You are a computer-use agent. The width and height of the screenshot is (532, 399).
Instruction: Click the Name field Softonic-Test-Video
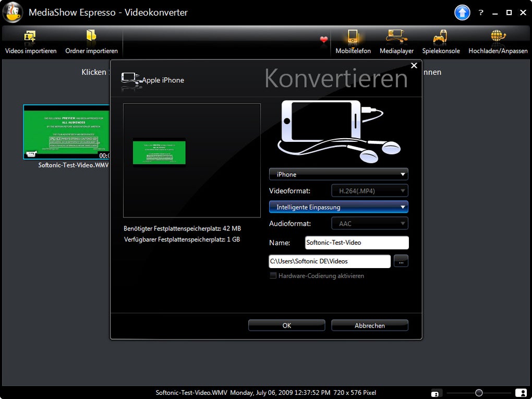tap(357, 243)
